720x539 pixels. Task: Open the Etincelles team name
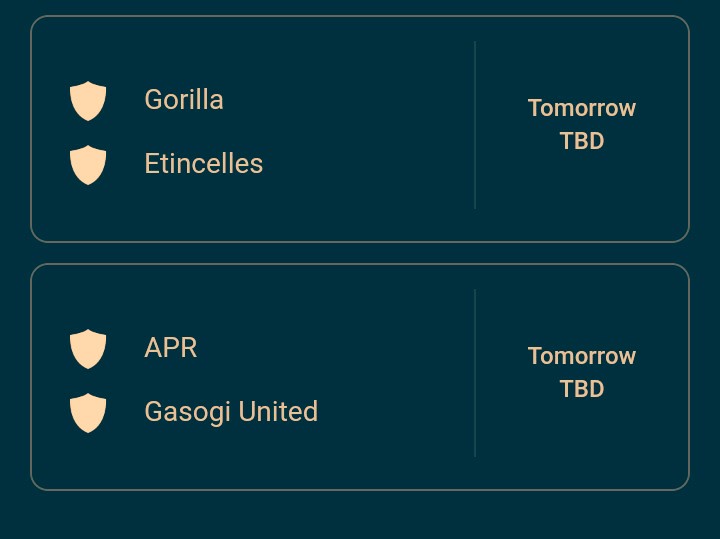click(x=203, y=164)
